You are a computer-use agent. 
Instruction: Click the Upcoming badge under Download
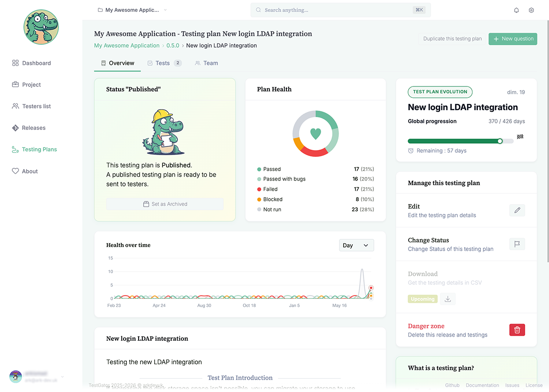pos(422,299)
